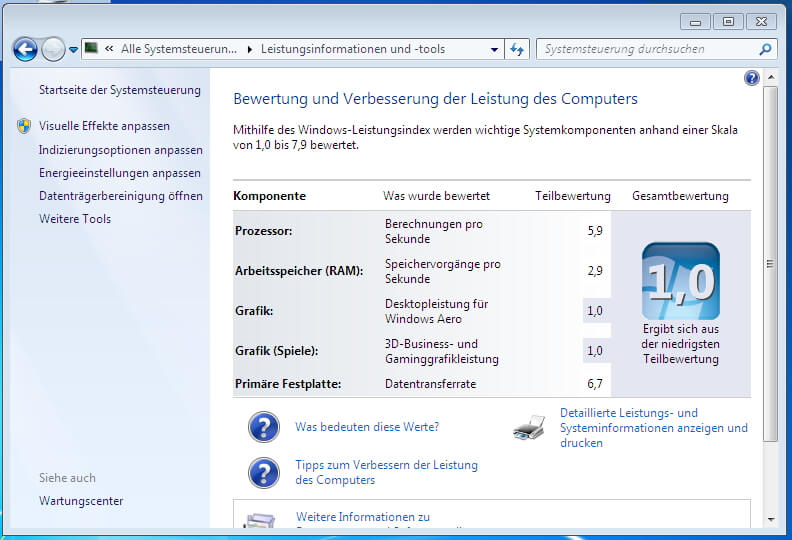This screenshot has height=540, width=792.
Task: Open Weitere Informationen zu link
Action: (363, 517)
